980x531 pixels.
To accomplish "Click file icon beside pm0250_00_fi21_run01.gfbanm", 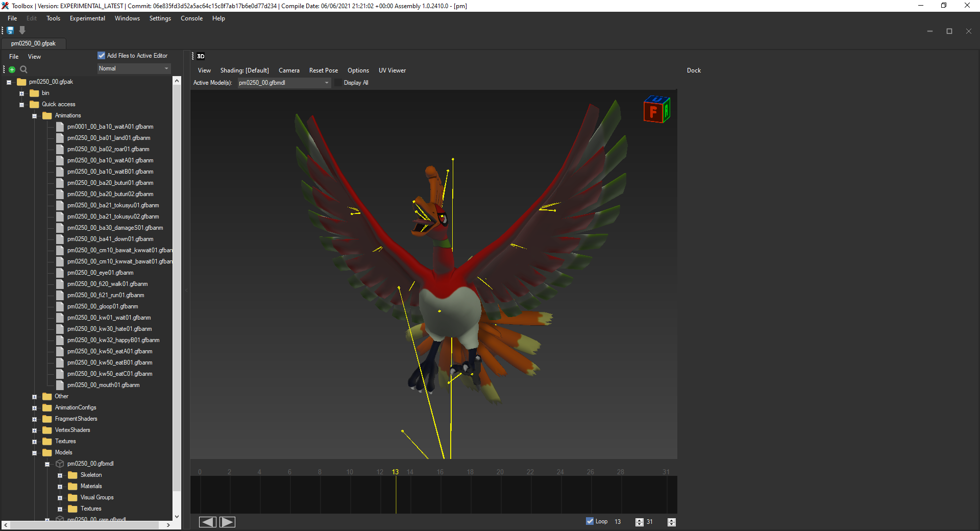I will click(60, 295).
